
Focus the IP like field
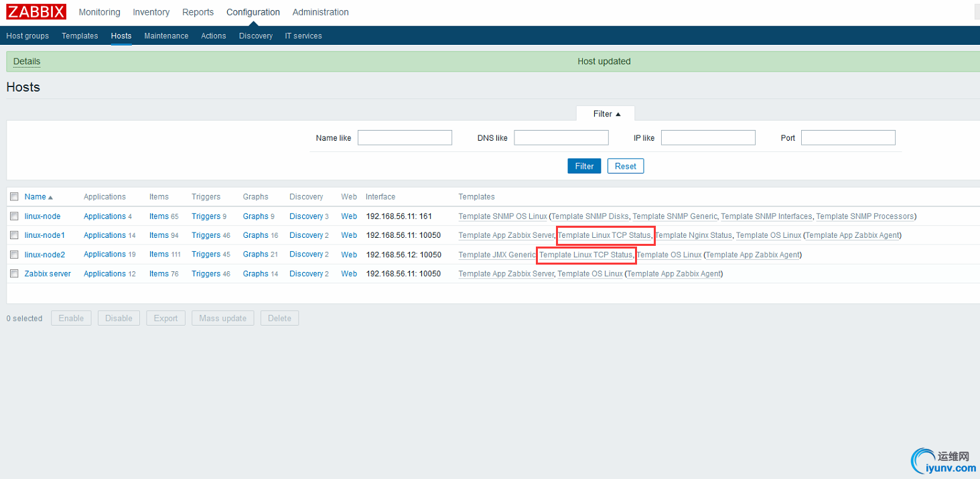click(x=708, y=138)
